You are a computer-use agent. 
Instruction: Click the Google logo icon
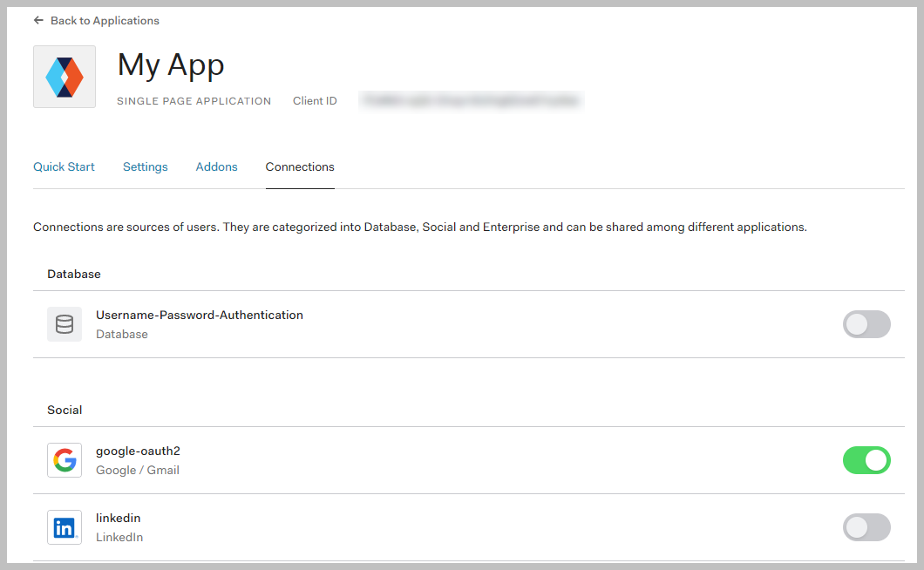coord(65,460)
